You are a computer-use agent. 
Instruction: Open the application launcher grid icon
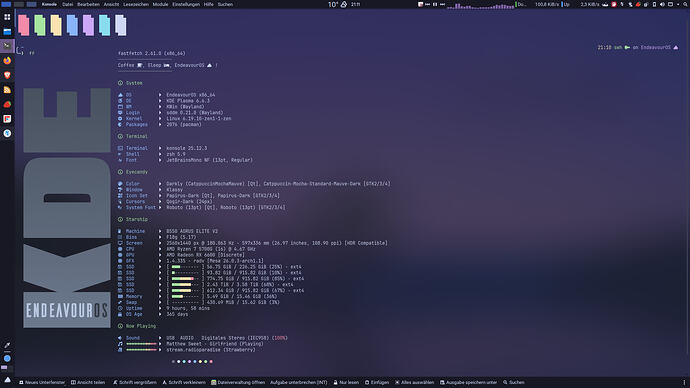(x=7, y=17)
